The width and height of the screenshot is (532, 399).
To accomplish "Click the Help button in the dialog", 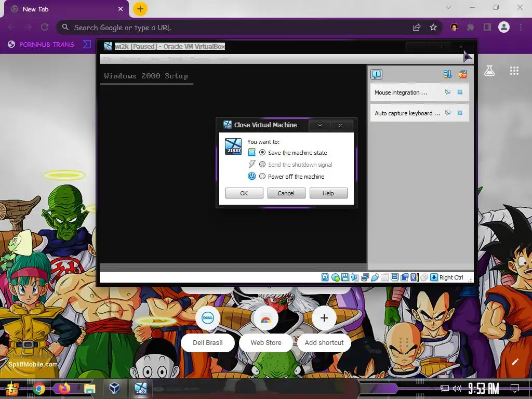I will [x=328, y=193].
